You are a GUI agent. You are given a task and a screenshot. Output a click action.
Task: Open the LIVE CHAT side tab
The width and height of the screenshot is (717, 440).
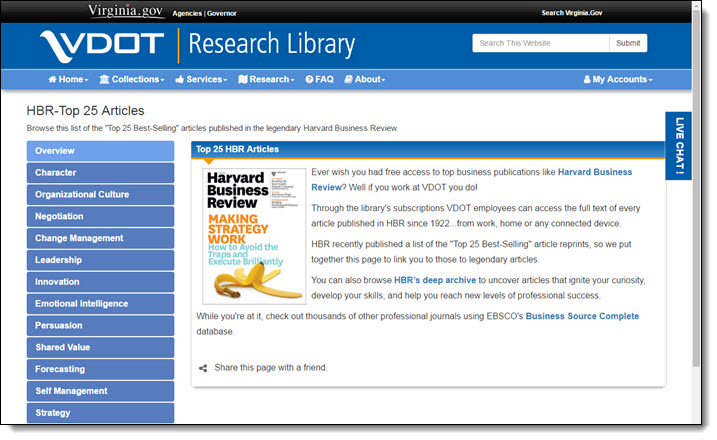pyautogui.click(x=679, y=146)
